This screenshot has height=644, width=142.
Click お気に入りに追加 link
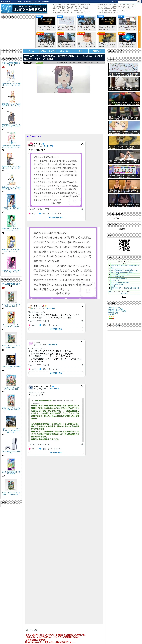pos(114,308)
